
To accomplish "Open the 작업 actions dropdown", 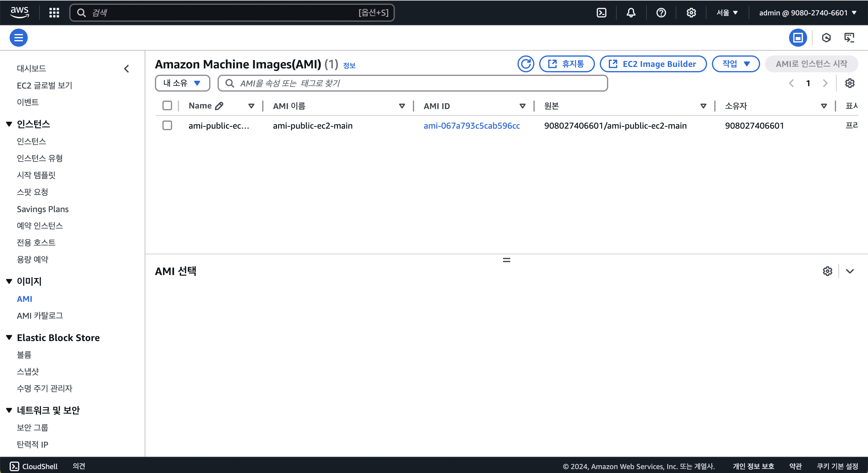I will [735, 64].
